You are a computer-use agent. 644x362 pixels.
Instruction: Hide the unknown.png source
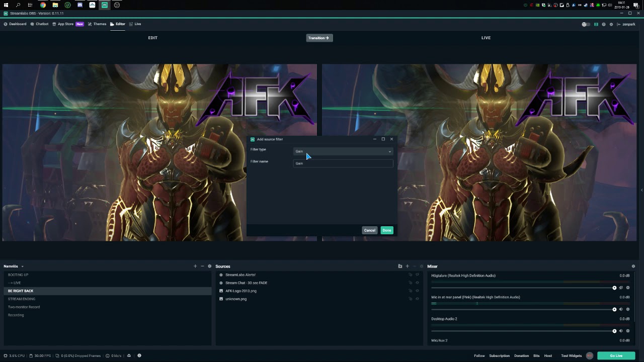pos(417,299)
